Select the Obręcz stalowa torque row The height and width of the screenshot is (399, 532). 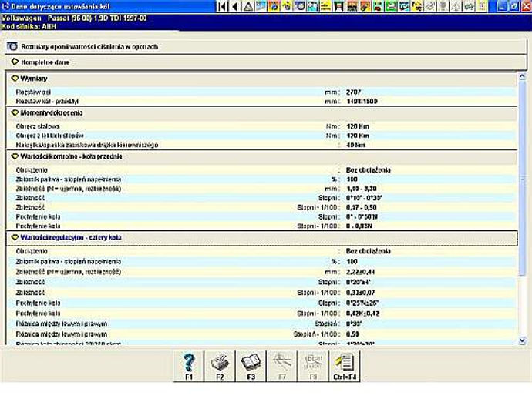click(x=261, y=126)
